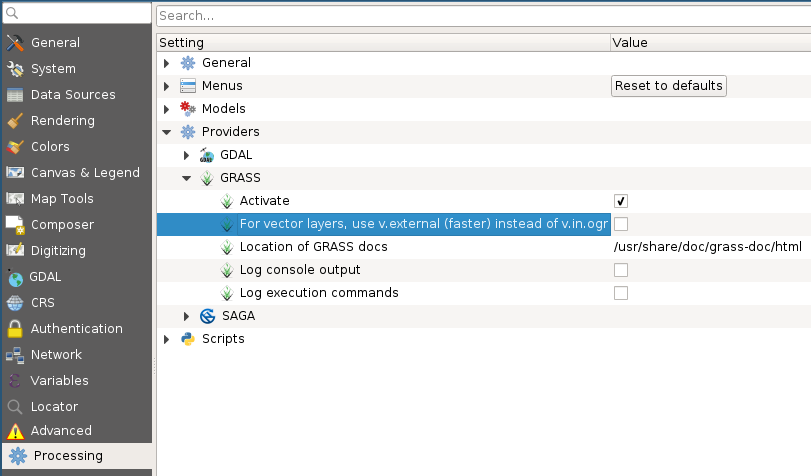Click the sidebar splitter handle dots
Viewport: 811px width, 476px height.
click(x=154, y=365)
